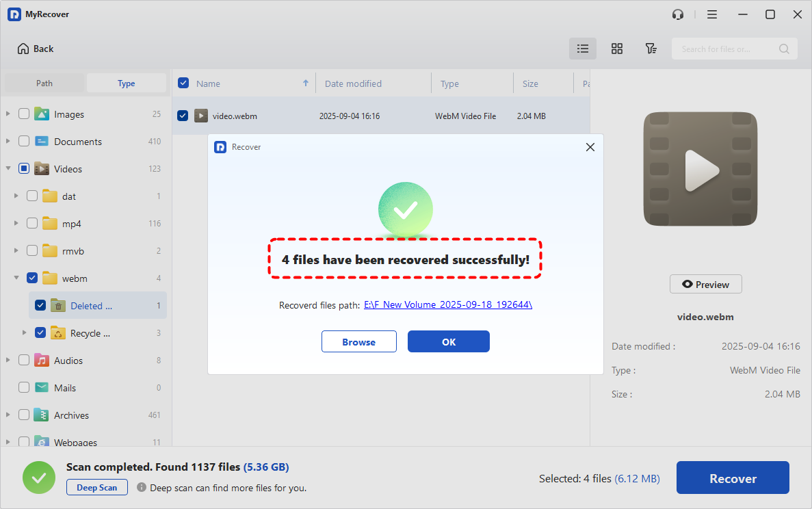The image size is (812, 509).
Task: Click the search for files field
Action: coord(734,49)
